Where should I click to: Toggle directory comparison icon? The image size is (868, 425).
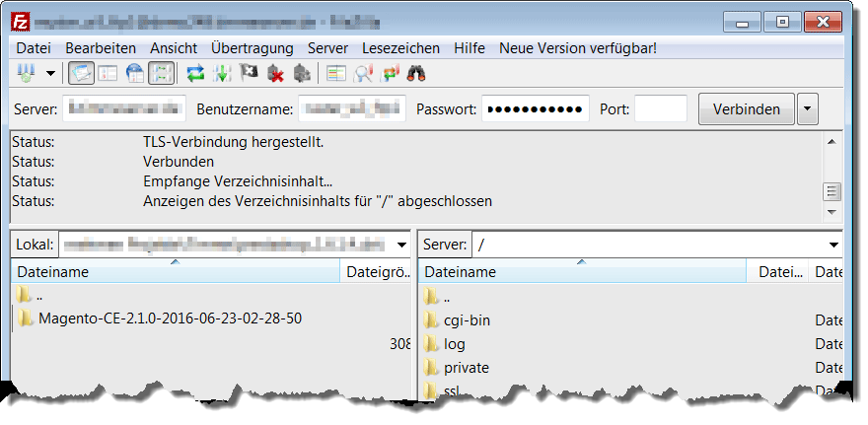tap(363, 73)
